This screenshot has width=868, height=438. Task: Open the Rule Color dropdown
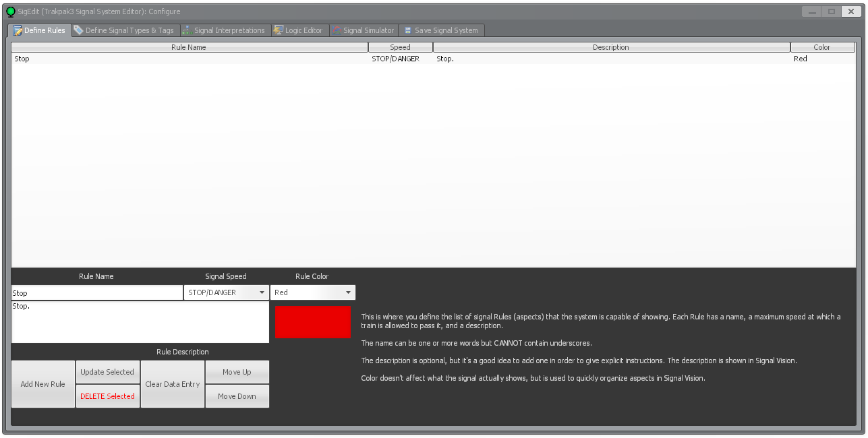(313, 292)
